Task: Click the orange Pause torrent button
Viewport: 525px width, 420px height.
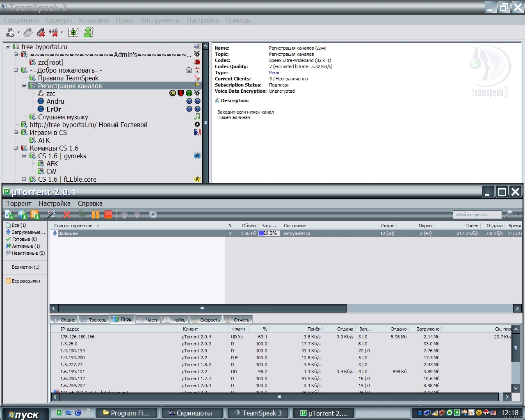Action: click(x=96, y=214)
